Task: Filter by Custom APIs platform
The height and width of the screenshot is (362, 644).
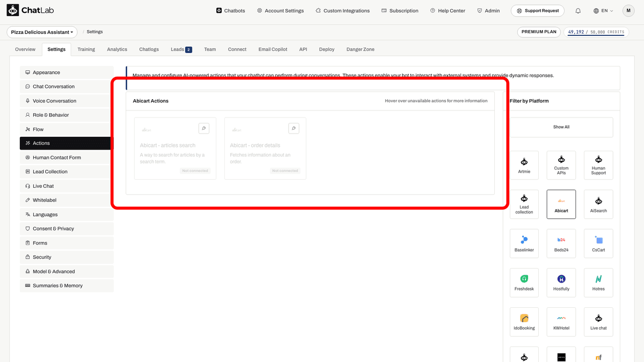Action: [561, 165]
